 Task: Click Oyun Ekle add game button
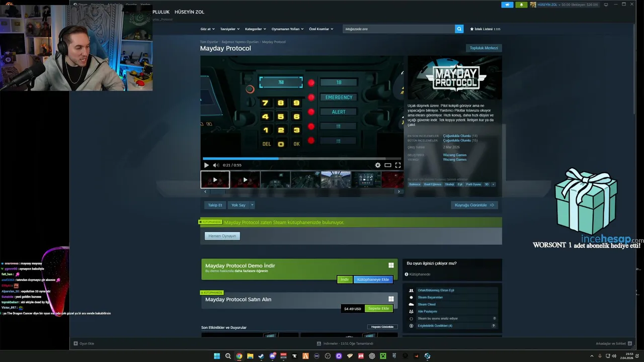(84, 343)
